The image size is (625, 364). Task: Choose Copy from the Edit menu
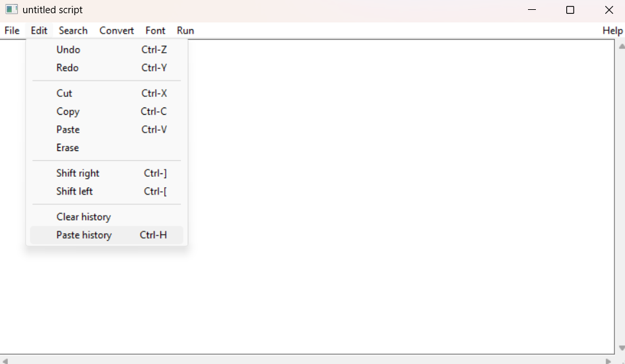pyautogui.click(x=106, y=111)
